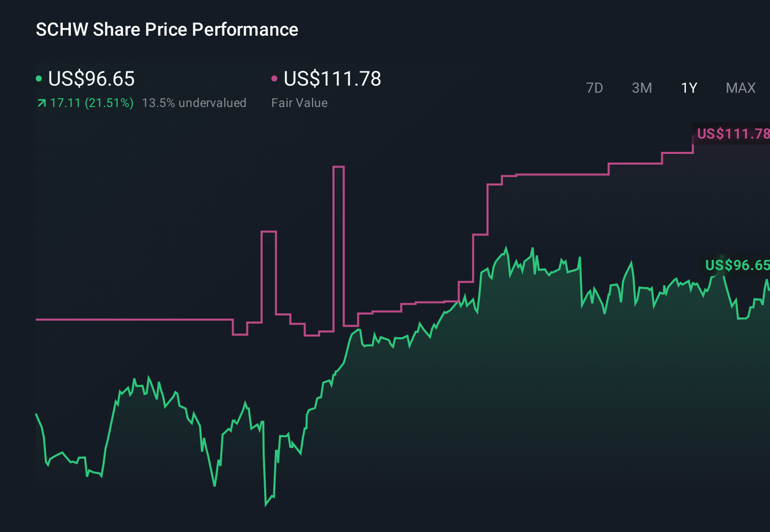
Task: Select the US$96.65 share price marker
Action: coord(736,265)
